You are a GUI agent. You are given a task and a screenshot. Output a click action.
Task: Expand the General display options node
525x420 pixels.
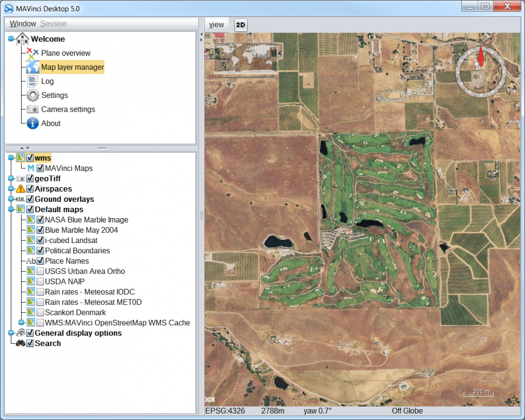coord(11,333)
